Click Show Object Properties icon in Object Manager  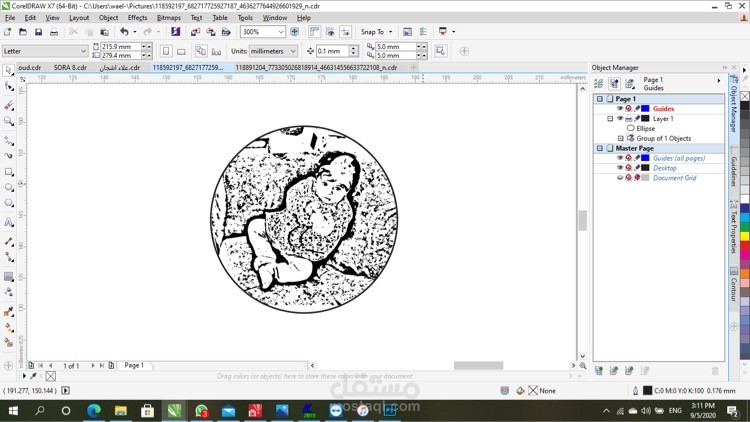(598, 84)
